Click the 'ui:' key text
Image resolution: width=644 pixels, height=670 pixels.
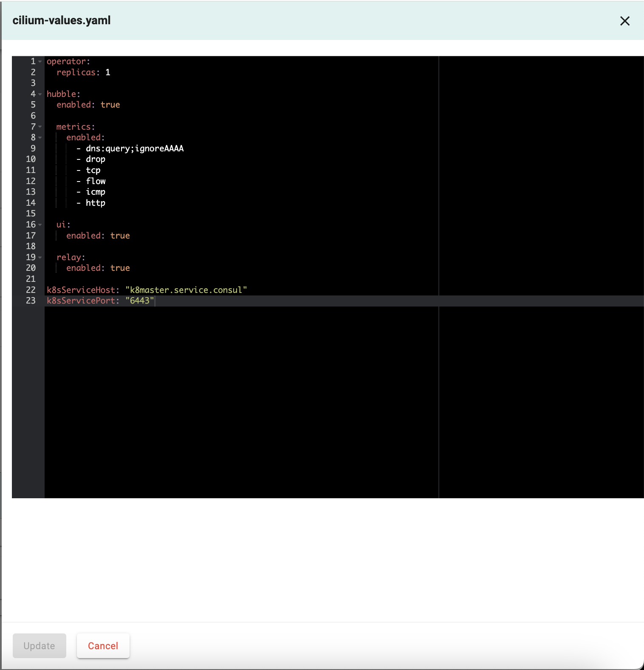point(63,224)
